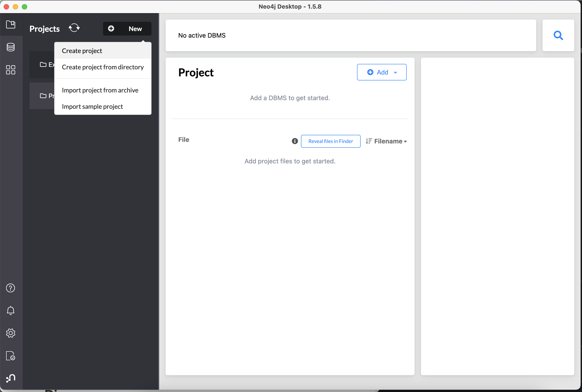Click the file info circle icon
Image resolution: width=582 pixels, height=392 pixels.
click(295, 141)
